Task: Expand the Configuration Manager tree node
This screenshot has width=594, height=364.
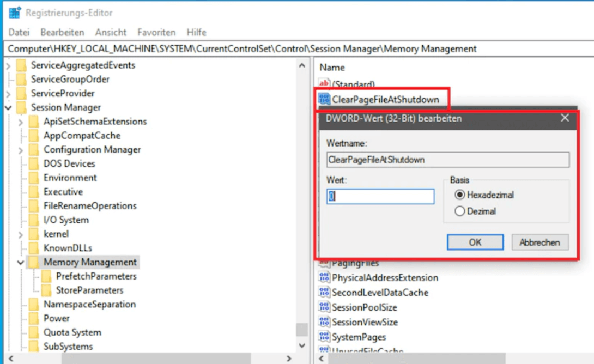Action: [21, 150]
